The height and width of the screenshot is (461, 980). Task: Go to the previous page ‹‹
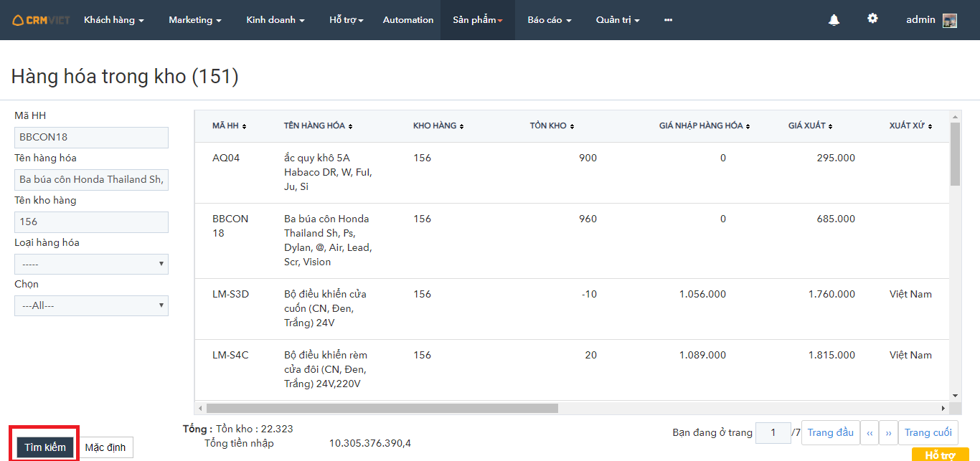pos(870,432)
